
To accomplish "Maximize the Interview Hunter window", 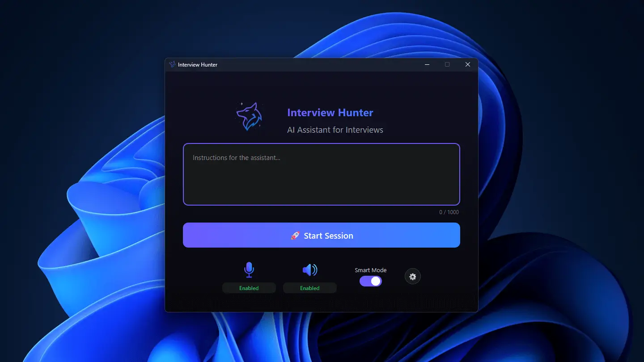I will 447,64.
